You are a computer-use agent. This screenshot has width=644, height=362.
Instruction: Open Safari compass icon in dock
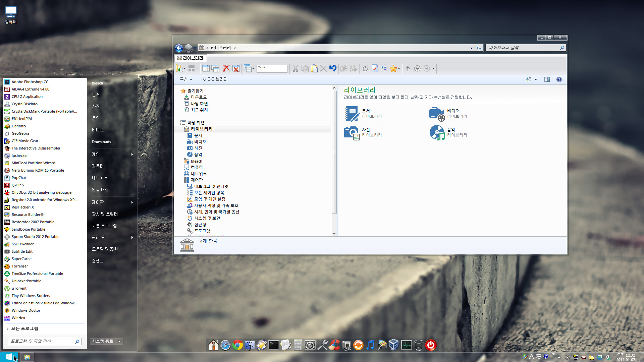(225, 345)
